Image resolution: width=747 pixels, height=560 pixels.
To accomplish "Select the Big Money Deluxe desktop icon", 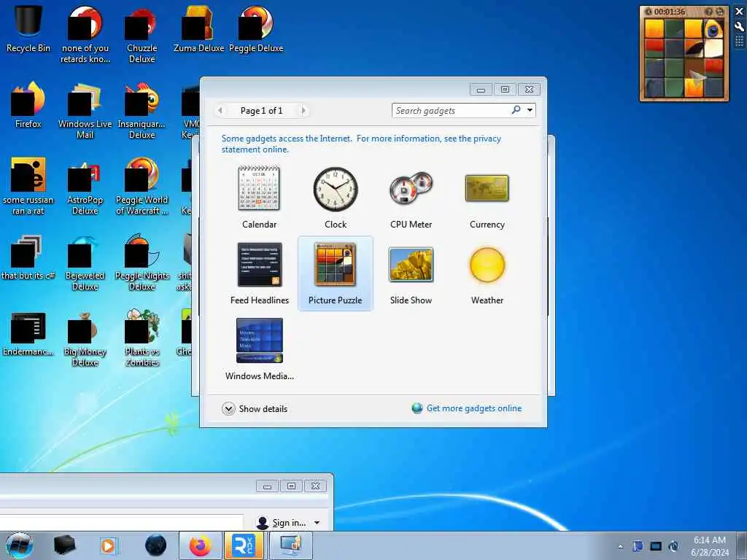I will (85, 339).
